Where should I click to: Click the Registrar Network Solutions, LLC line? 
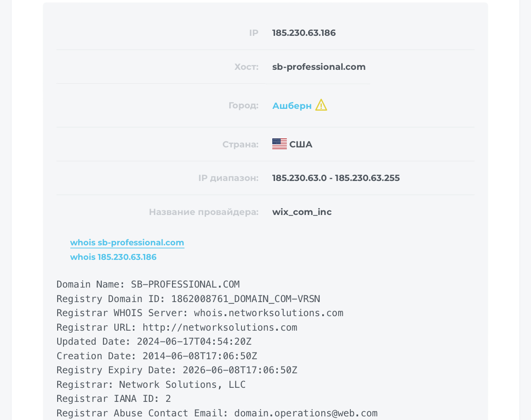click(x=151, y=385)
